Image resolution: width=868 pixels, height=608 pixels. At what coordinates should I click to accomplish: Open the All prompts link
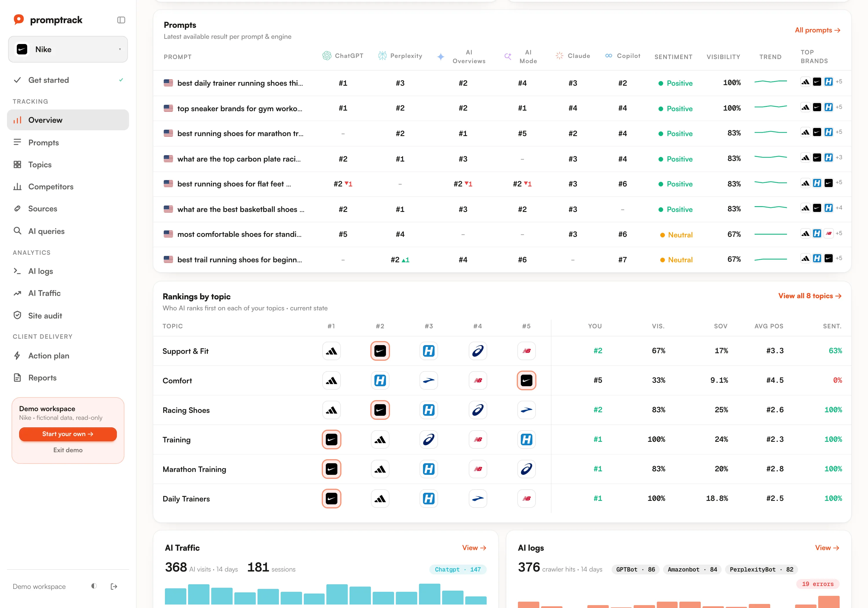click(x=817, y=30)
